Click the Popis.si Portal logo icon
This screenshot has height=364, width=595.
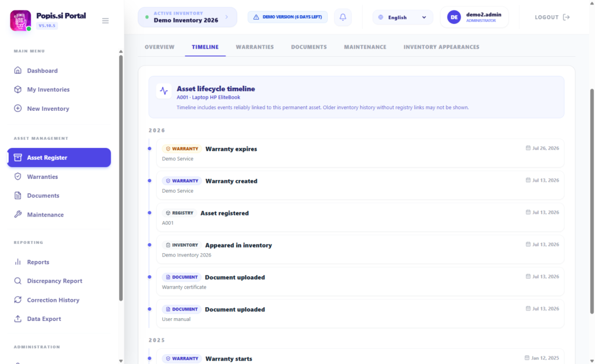point(20,20)
